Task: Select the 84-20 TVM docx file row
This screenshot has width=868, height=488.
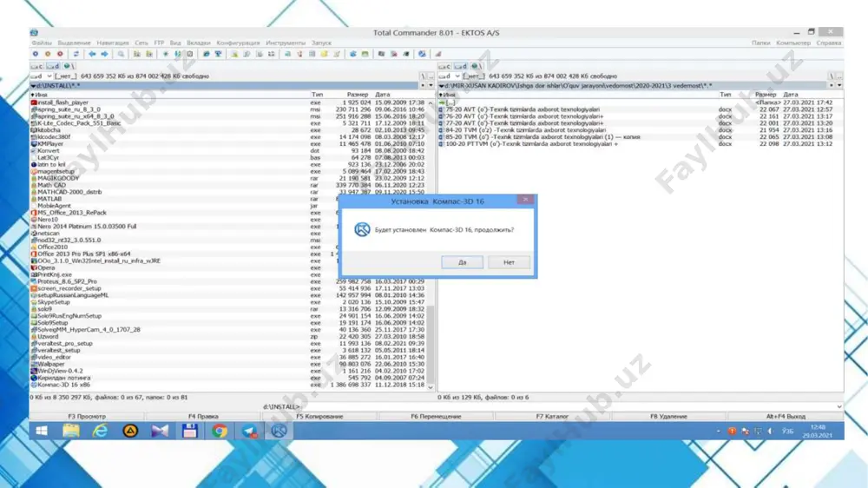Action: pyautogui.click(x=641, y=130)
